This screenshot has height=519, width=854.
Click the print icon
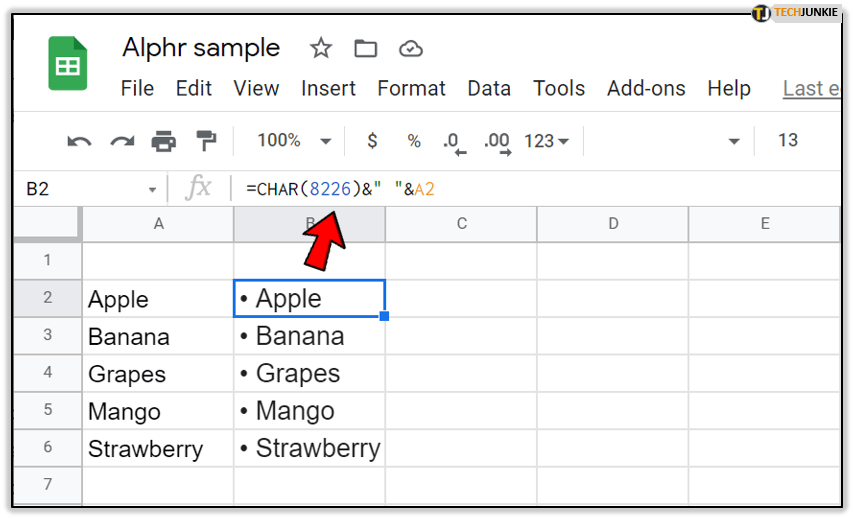[164, 141]
